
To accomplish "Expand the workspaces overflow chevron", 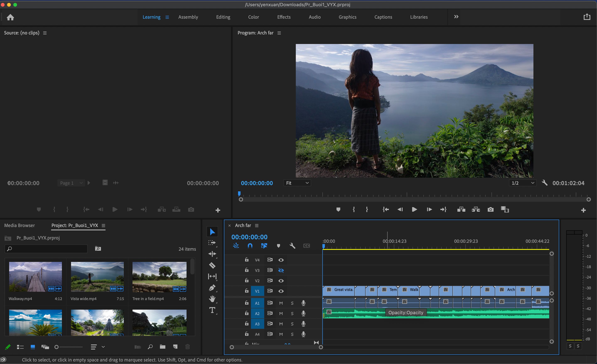I will pos(456,17).
